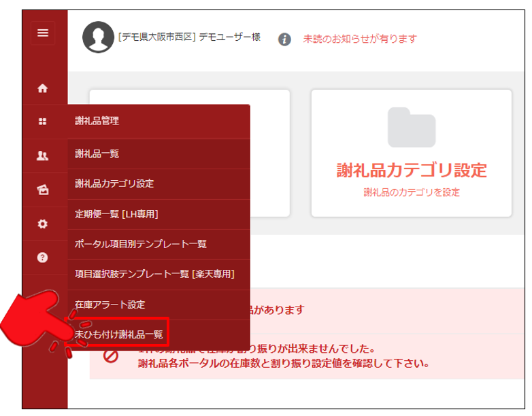Open the users icon in sidebar
The height and width of the screenshot is (416, 532).
tap(43, 156)
